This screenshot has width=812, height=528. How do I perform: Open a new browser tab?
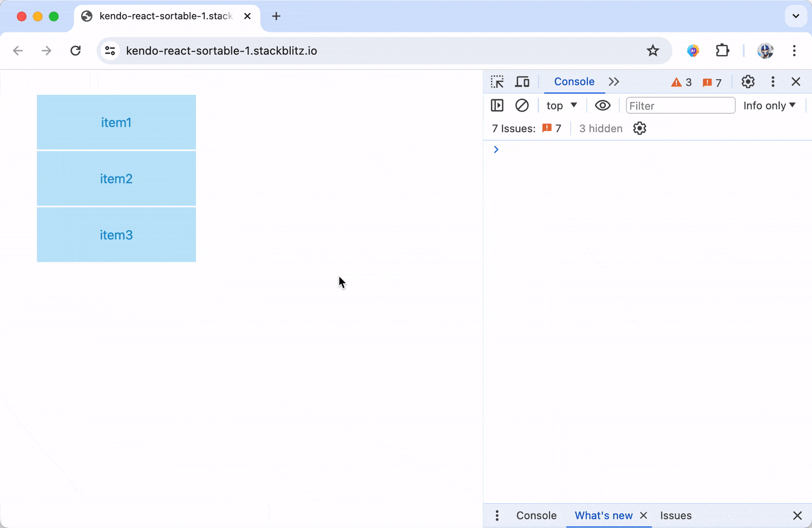click(x=276, y=16)
